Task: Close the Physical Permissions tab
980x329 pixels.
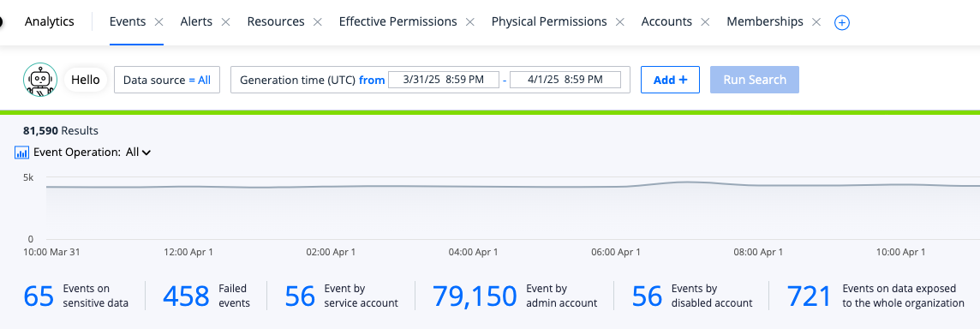Action: click(620, 22)
